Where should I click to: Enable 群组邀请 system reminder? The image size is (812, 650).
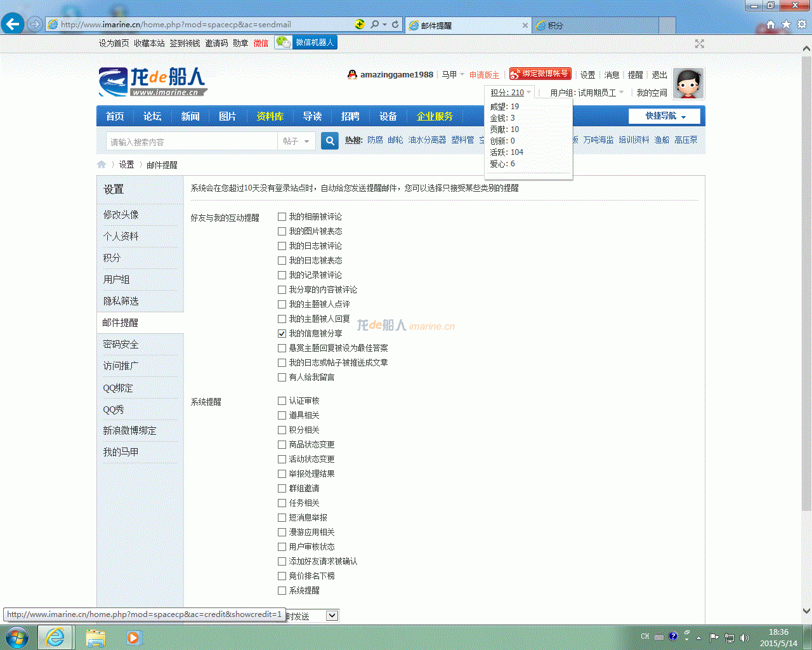coord(282,489)
